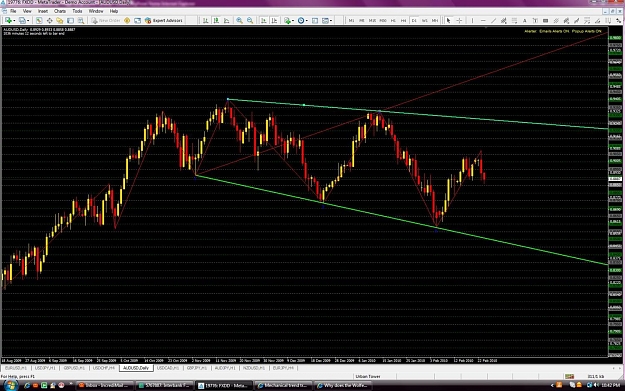Image resolution: width=625 pixels, height=391 pixels.
Task: Open the 'Why does the Wolfe' taskbar button
Action: (x=344, y=385)
